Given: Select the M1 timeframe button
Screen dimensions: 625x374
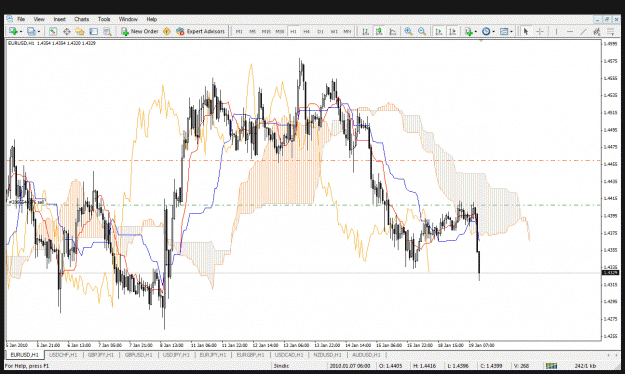Looking at the screenshot, I should point(239,31).
